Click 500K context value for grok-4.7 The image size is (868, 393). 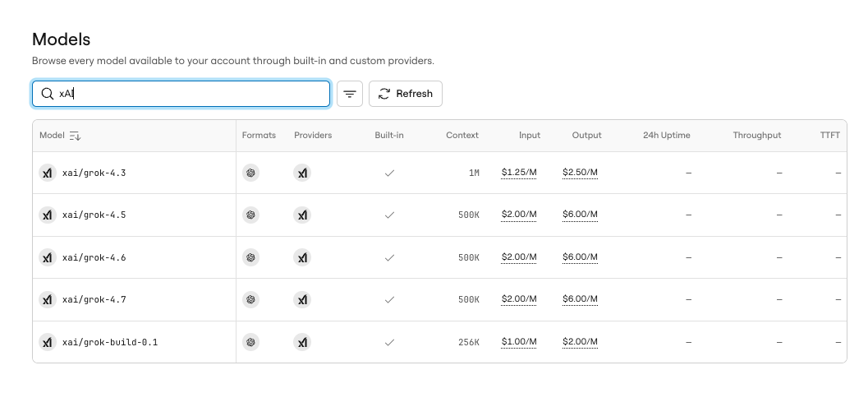pyautogui.click(x=469, y=300)
